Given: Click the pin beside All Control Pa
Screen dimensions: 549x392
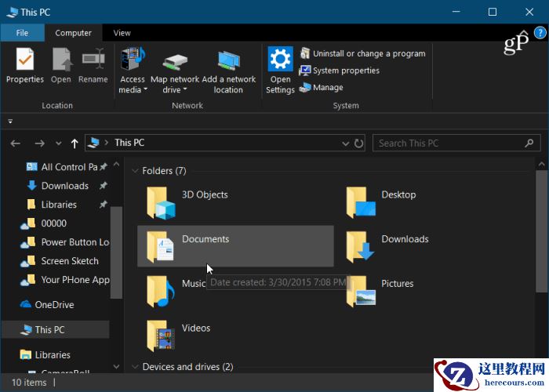Looking at the screenshot, I should [103, 166].
